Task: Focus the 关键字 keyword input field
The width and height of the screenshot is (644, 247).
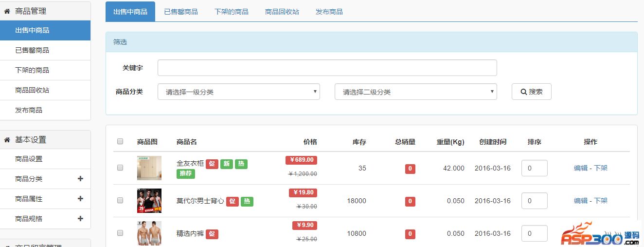Action: coord(327,68)
